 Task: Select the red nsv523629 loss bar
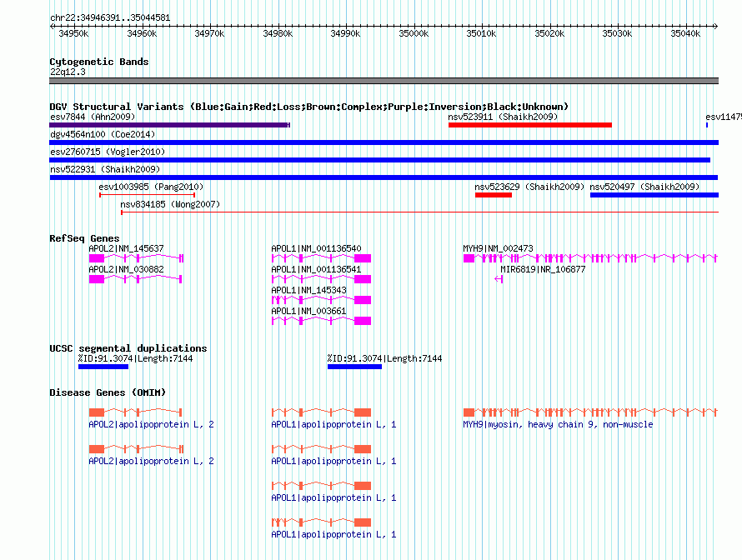(494, 195)
